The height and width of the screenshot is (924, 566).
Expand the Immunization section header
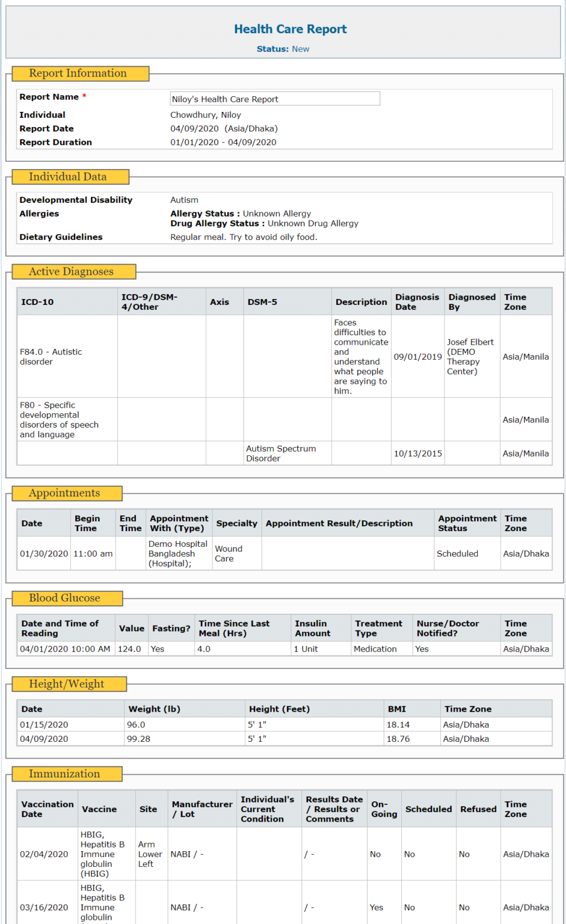(67, 774)
